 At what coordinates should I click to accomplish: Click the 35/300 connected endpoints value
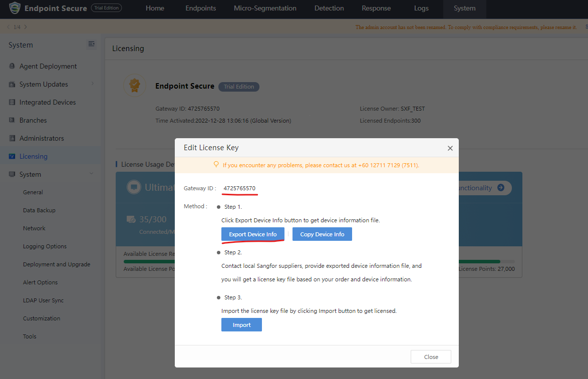tap(153, 219)
